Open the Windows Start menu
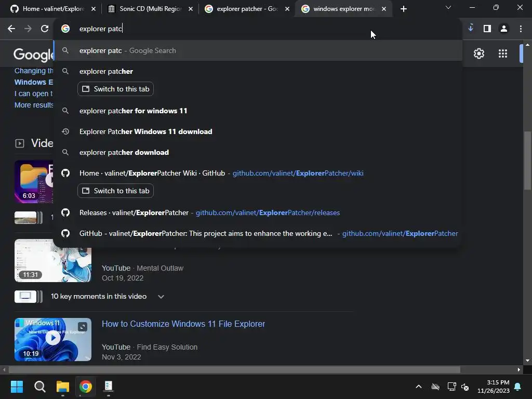 coord(17,387)
